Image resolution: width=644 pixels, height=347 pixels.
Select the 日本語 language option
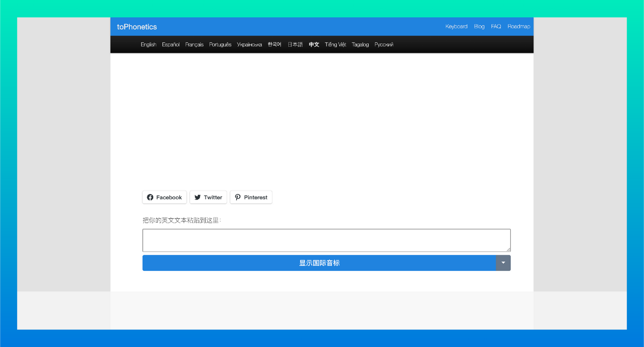click(x=295, y=44)
